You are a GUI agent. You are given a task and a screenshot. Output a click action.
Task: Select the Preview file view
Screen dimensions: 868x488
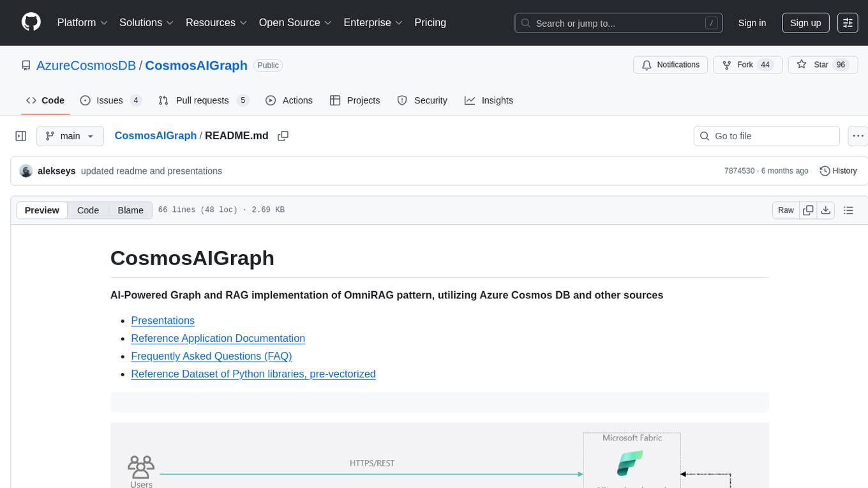(x=42, y=210)
